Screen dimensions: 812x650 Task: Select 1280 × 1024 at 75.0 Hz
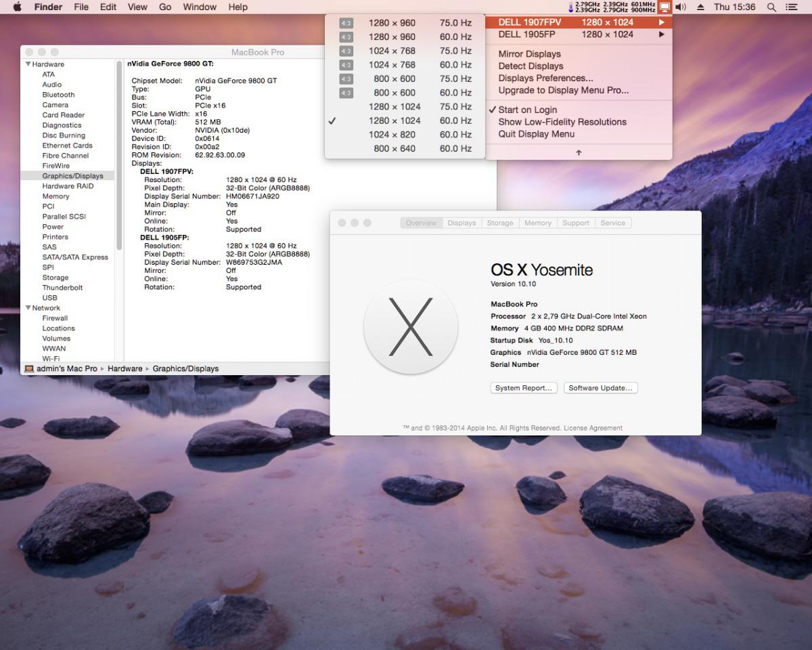[405, 106]
